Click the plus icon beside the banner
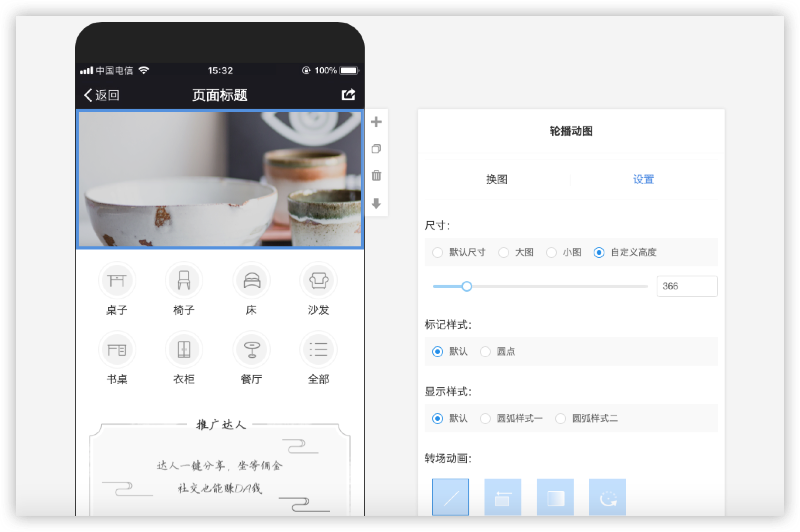The width and height of the screenshot is (800, 532). (x=376, y=122)
